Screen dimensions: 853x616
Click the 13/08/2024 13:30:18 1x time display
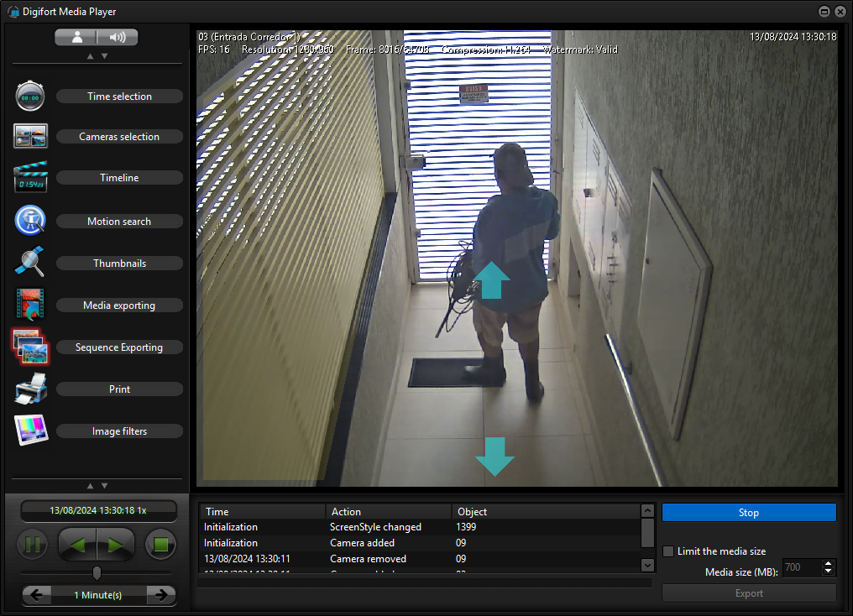(98, 510)
